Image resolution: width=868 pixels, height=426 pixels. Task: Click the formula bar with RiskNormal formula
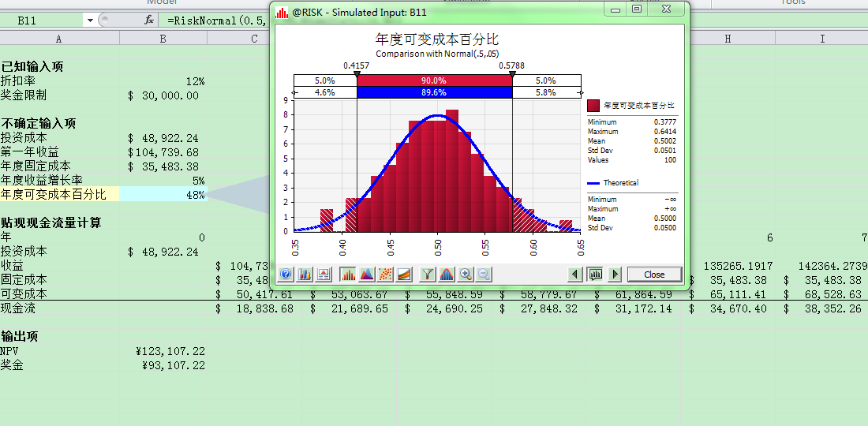tap(216, 21)
